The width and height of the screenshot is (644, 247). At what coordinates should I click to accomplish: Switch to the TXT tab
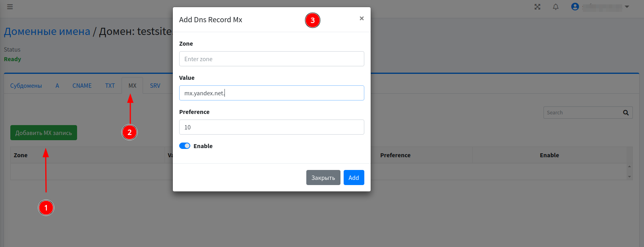tap(110, 86)
